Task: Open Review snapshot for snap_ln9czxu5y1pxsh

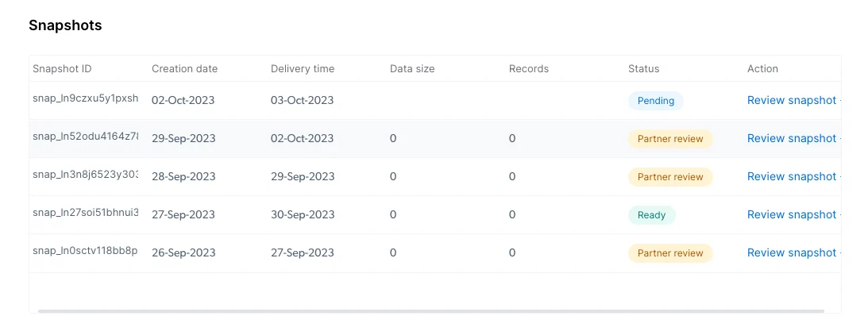Action: point(792,100)
